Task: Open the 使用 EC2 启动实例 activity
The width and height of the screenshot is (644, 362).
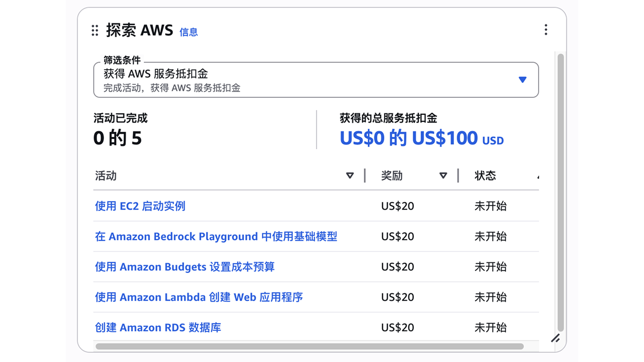Action: 140,206
